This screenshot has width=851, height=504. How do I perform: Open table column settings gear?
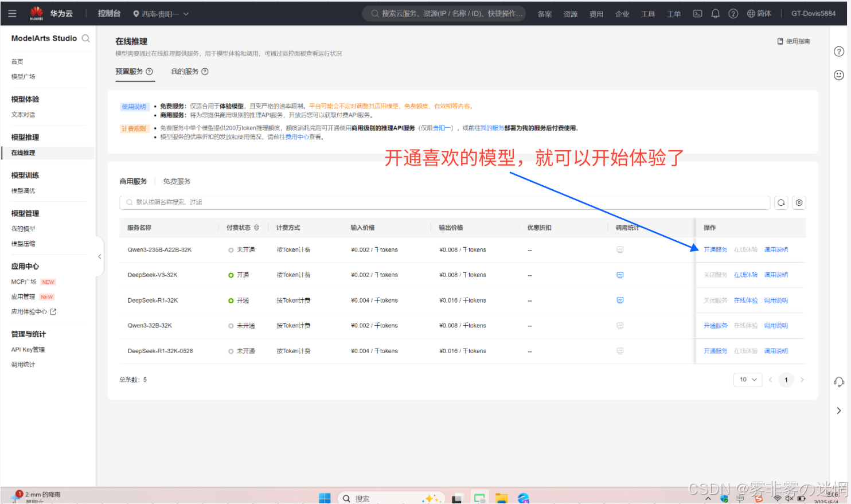799,202
